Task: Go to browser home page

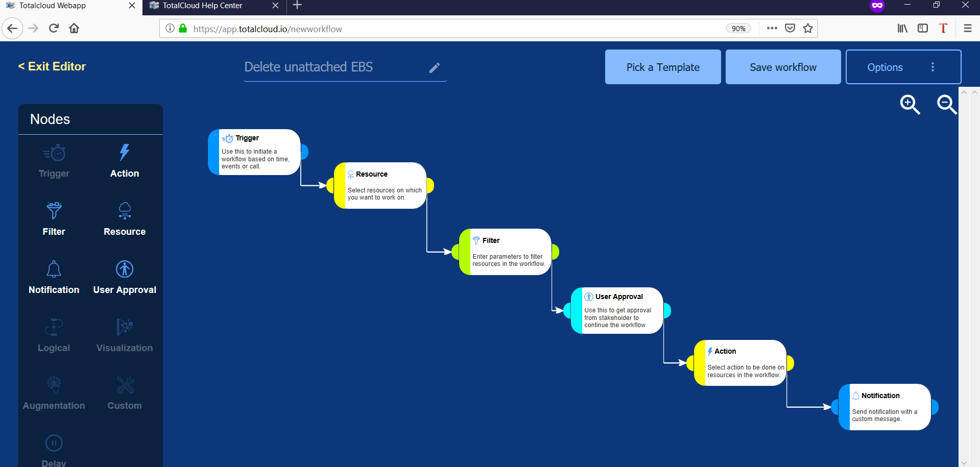Action: point(74,28)
